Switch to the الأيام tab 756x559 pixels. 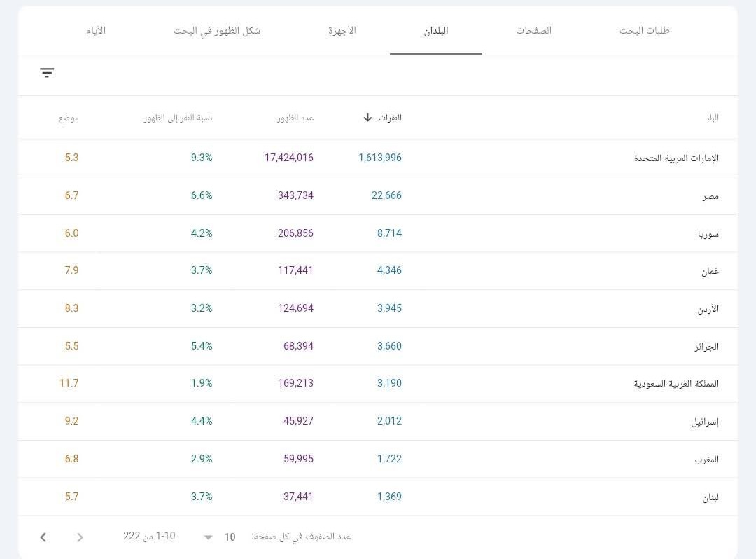96,31
